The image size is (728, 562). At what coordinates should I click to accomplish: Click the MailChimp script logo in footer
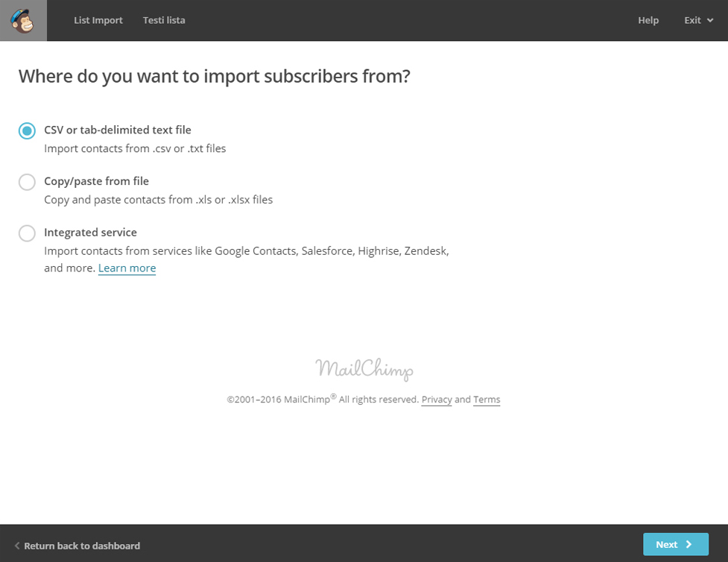click(364, 369)
